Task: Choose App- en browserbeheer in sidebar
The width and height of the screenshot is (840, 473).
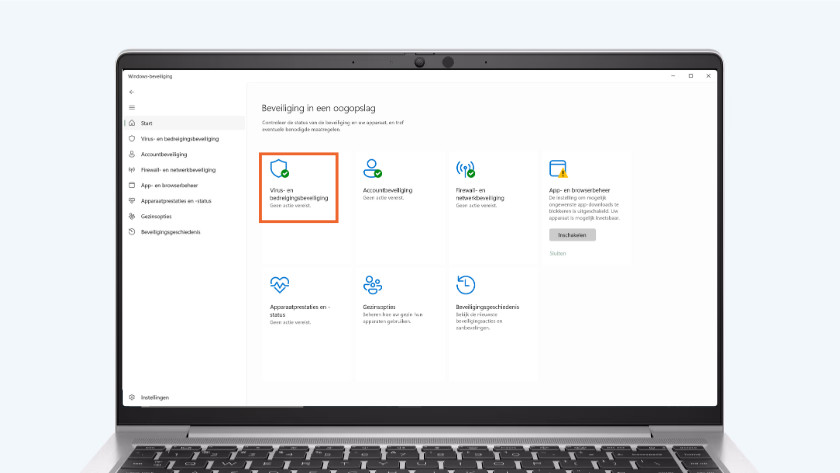Action: [x=170, y=185]
